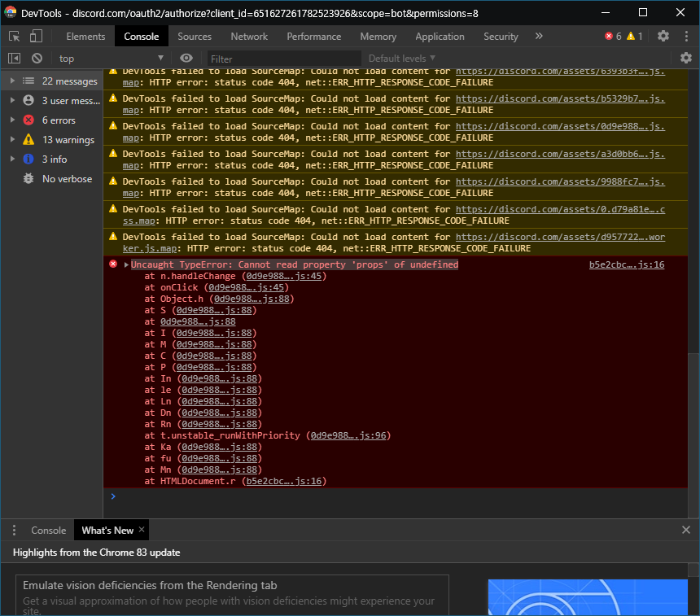Click the red error icon beside TypeError
700x616 pixels.
point(113,264)
